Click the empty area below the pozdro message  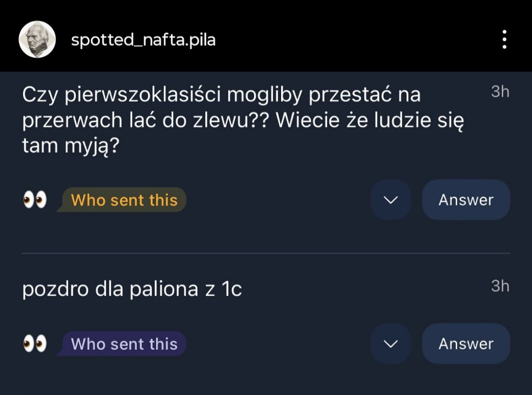pyautogui.click(x=266, y=379)
